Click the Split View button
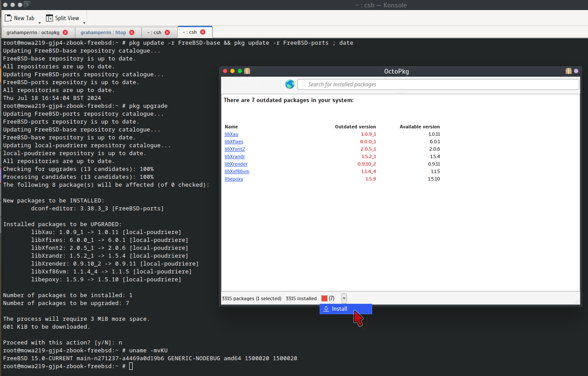Image resolution: width=588 pixels, height=376 pixels. [63, 18]
